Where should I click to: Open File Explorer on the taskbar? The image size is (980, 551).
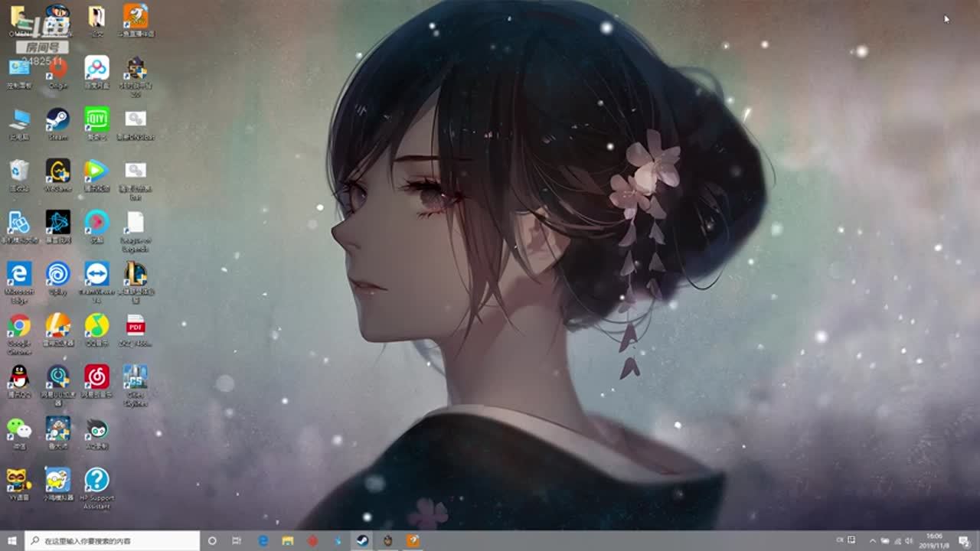pos(288,541)
